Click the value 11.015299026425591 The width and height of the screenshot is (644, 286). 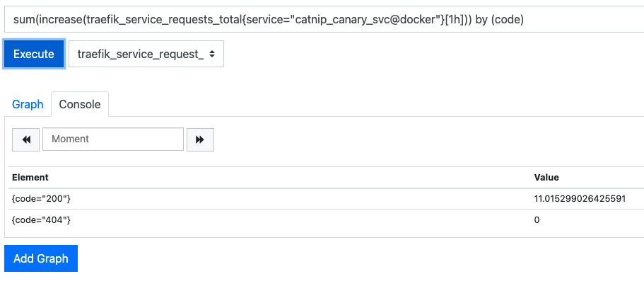pyautogui.click(x=580, y=199)
